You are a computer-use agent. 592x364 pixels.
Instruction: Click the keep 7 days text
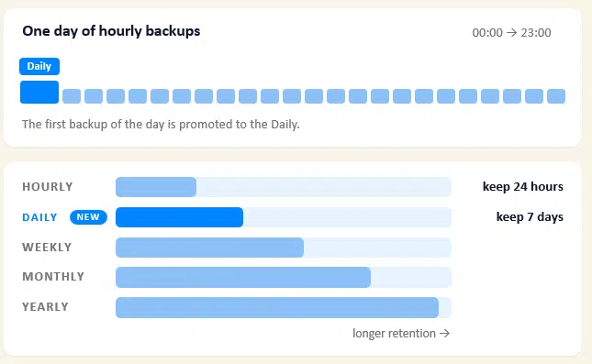530,217
